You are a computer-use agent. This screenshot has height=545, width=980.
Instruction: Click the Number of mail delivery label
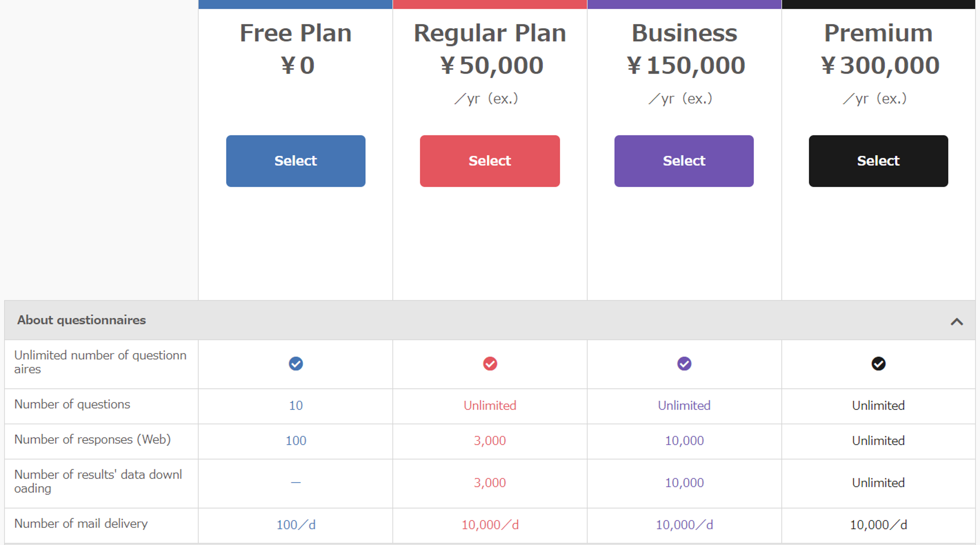click(x=81, y=524)
